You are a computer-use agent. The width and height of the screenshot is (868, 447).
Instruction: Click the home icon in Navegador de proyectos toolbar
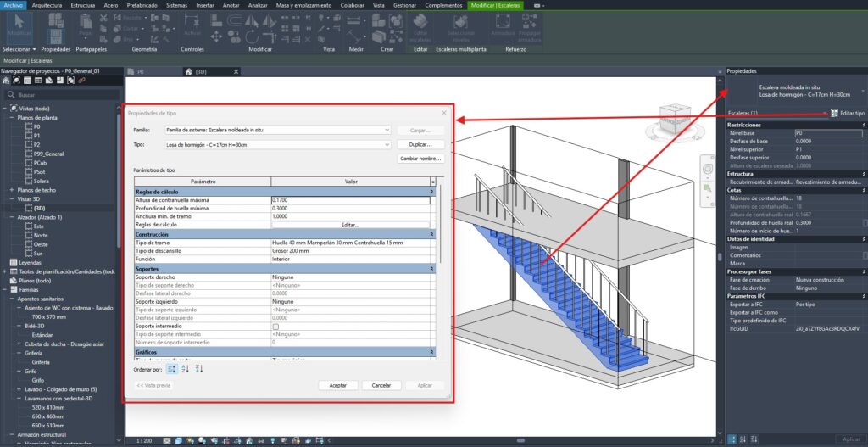coord(7,81)
